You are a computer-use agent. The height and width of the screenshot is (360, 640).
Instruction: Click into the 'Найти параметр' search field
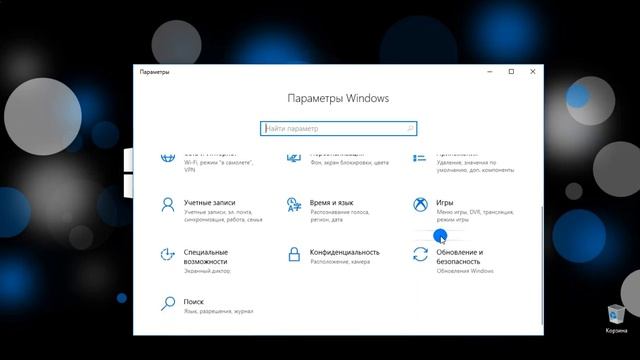[x=338, y=129]
